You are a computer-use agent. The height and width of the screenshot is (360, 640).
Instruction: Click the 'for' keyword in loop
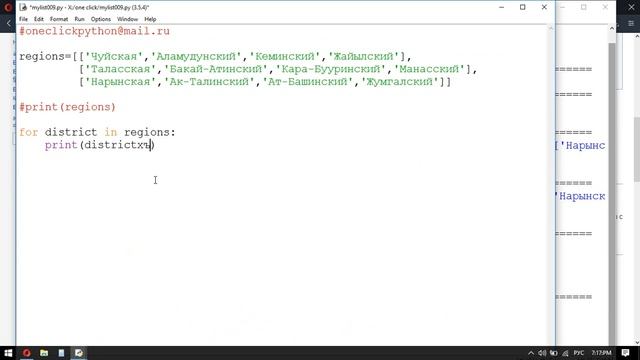coord(29,132)
